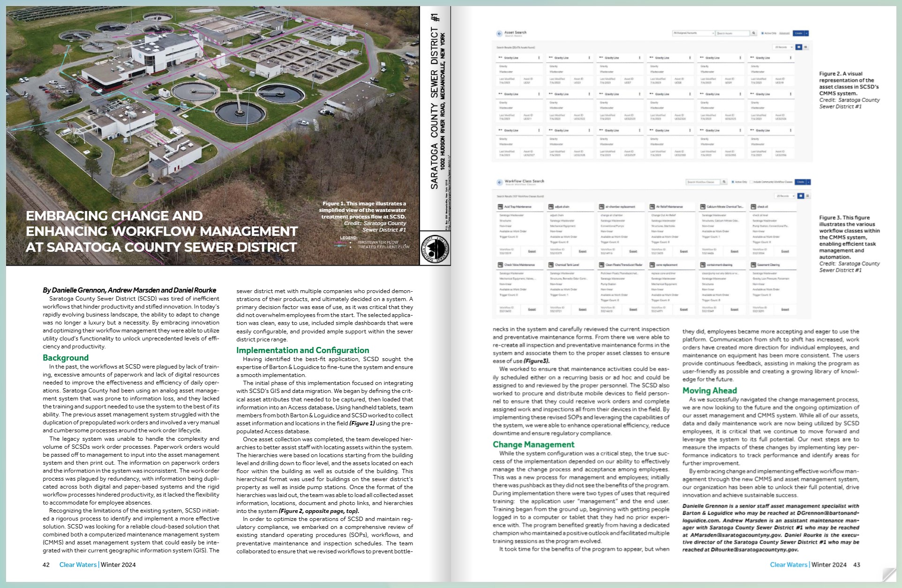This screenshot has height=588, width=902.
Task: Open the All Assigned Accounts dropdown
Action: pos(693,33)
